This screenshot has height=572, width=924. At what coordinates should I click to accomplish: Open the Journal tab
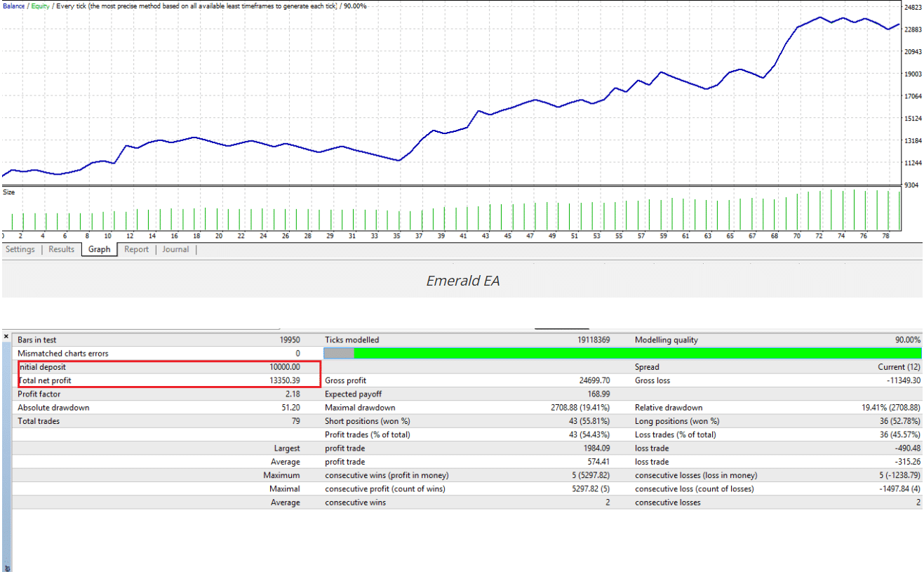[x=175, y=249]
